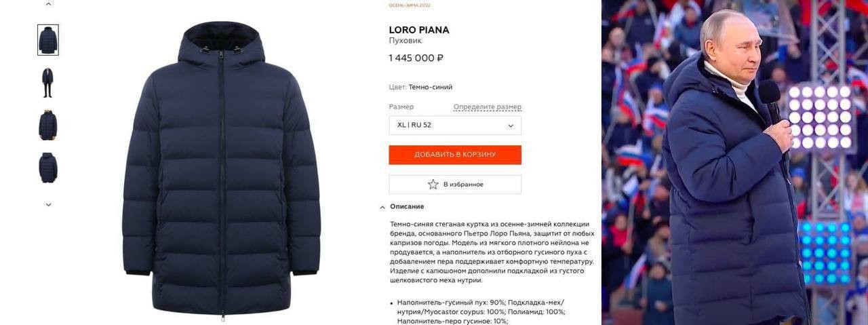Viewport: 868px width, 325px height.
Task: Collapse the Описание section chevron
Action: [382, 207]
